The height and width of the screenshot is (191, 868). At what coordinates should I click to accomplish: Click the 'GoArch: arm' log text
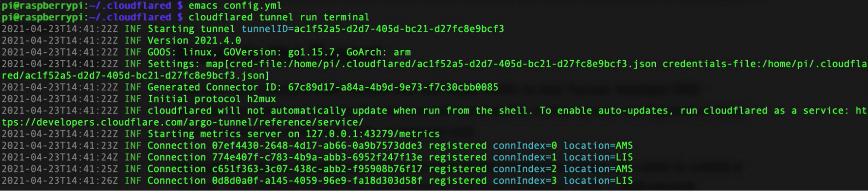pos(379,52)
